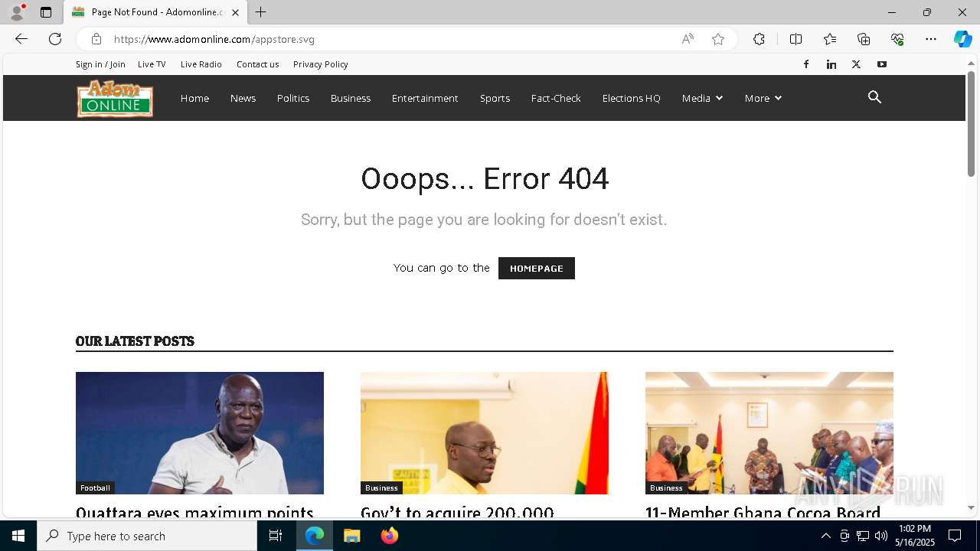This screenshot has width=980, height=551.
Task: Open the Business menu item
Action: coord(351,98)
